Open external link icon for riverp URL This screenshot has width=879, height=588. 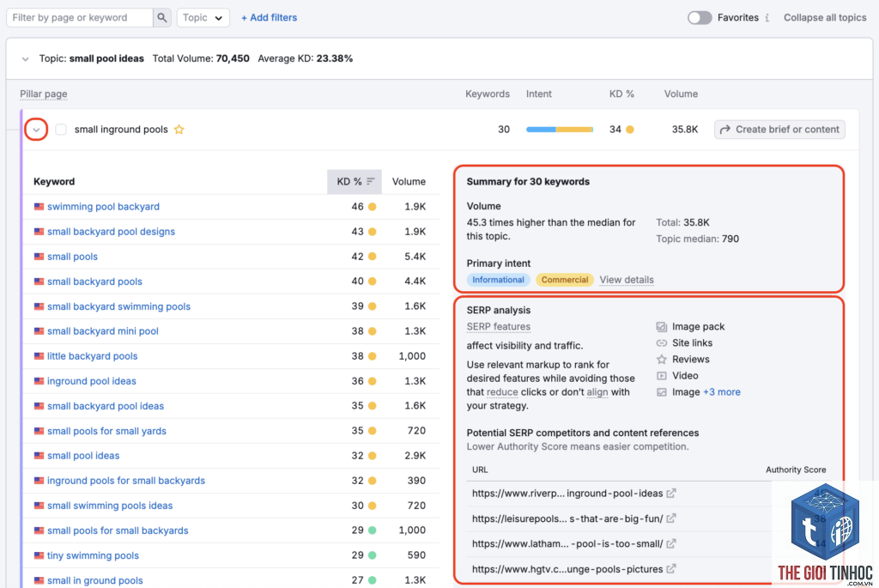coord(671,494)
